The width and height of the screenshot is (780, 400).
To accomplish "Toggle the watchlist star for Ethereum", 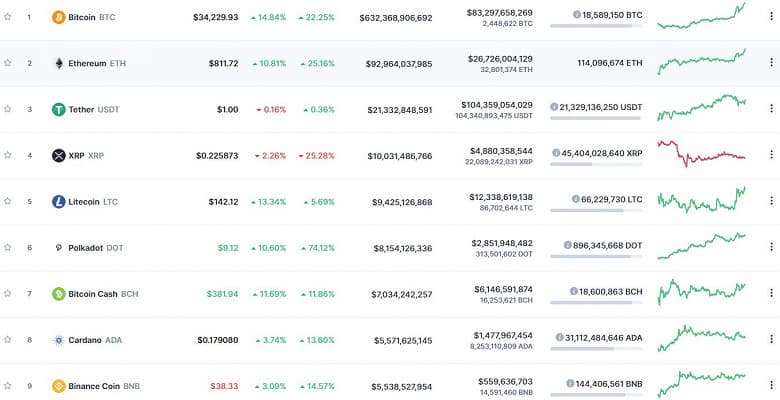I will point(8,63).
